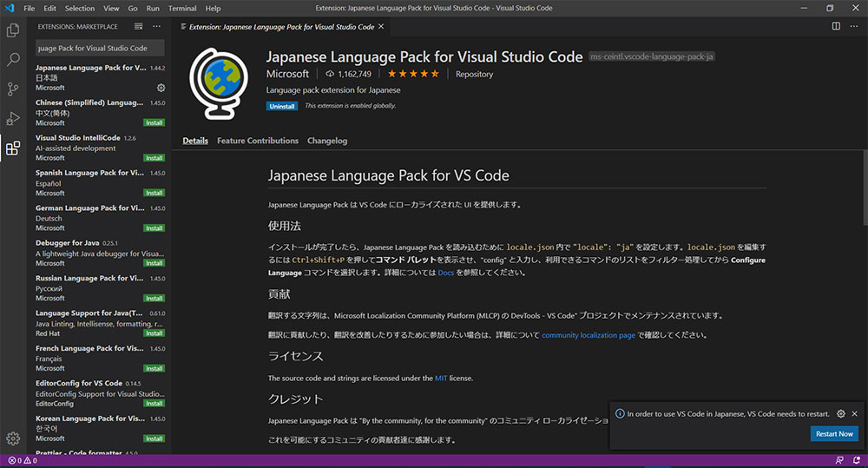868x468 pixels.
Task: Click the feedback icon in status bar
Action: click(839, 460)
